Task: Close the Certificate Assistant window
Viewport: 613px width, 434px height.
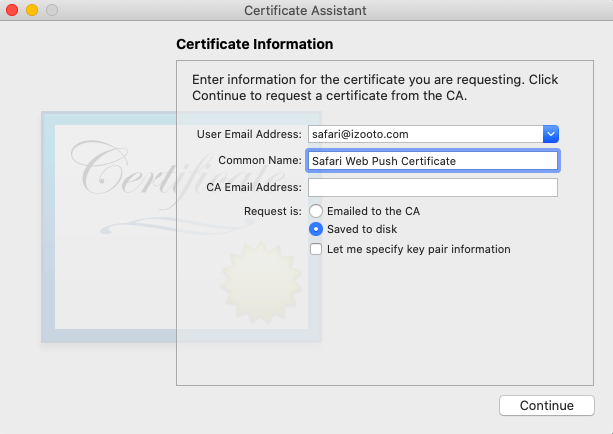Action: tap(12, 10)
